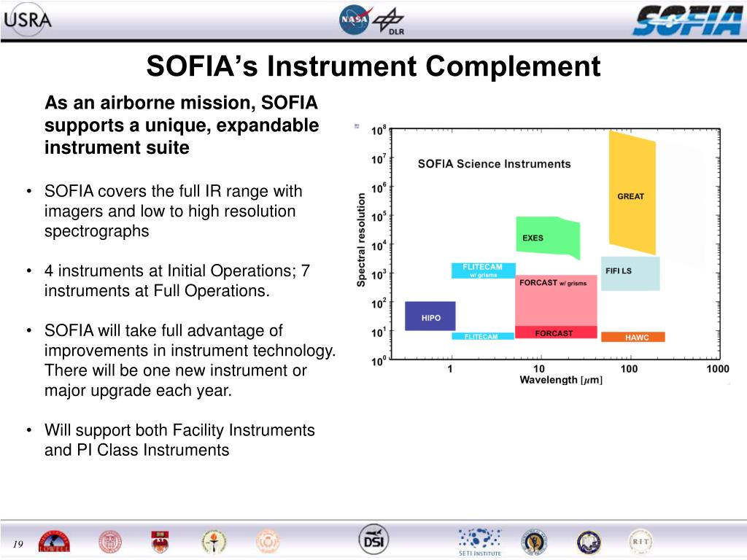The height and width of the screenshot is (560, 747).
Task: Click the blue and gold seal next to SETI Institute
Action: coord(534,542)
